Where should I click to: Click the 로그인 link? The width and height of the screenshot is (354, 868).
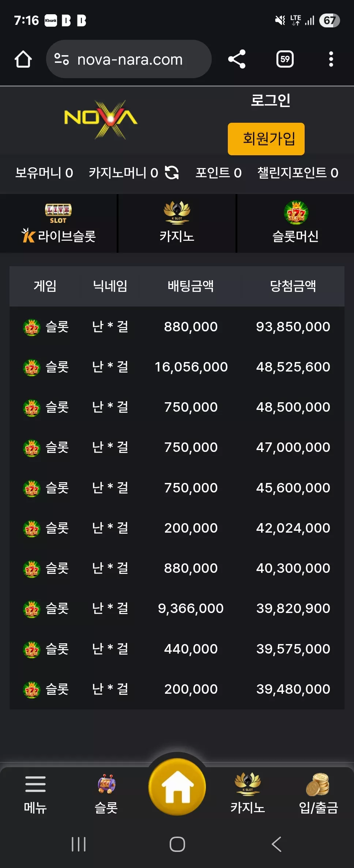tap(270, 100)
